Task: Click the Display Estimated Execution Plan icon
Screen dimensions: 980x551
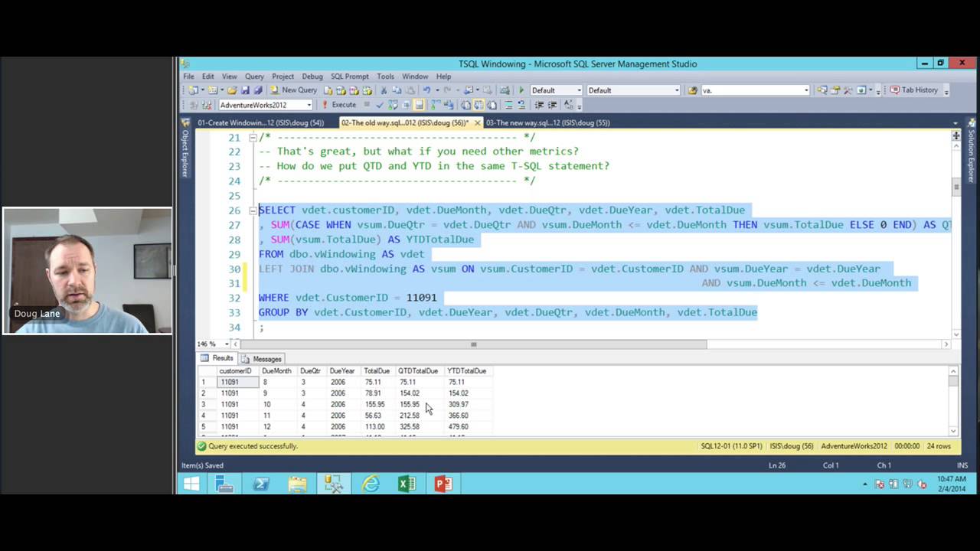Action: point(393,105)
